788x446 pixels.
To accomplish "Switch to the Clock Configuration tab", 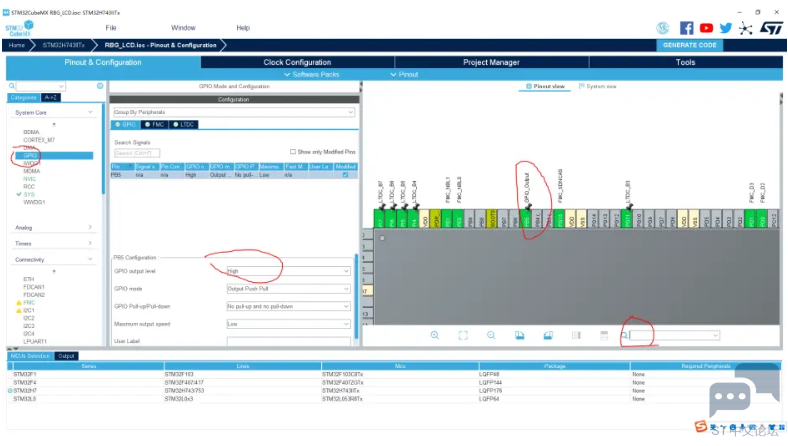I will [x=298, y=62].
